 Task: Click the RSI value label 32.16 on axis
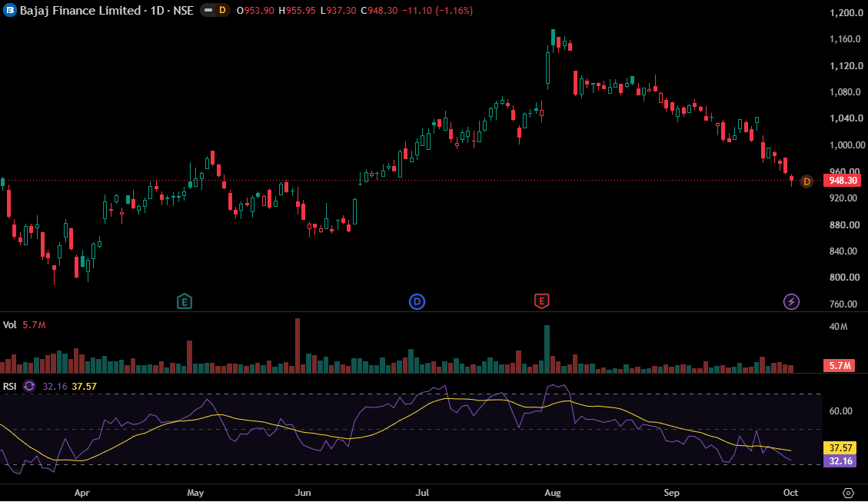pos(840,461)
